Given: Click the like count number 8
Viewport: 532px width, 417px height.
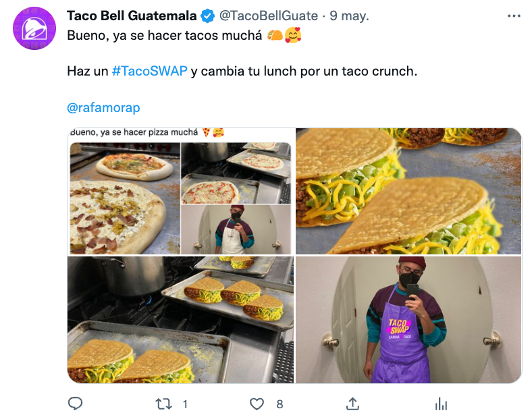Looking at the screenshot, I should (280, 404).
